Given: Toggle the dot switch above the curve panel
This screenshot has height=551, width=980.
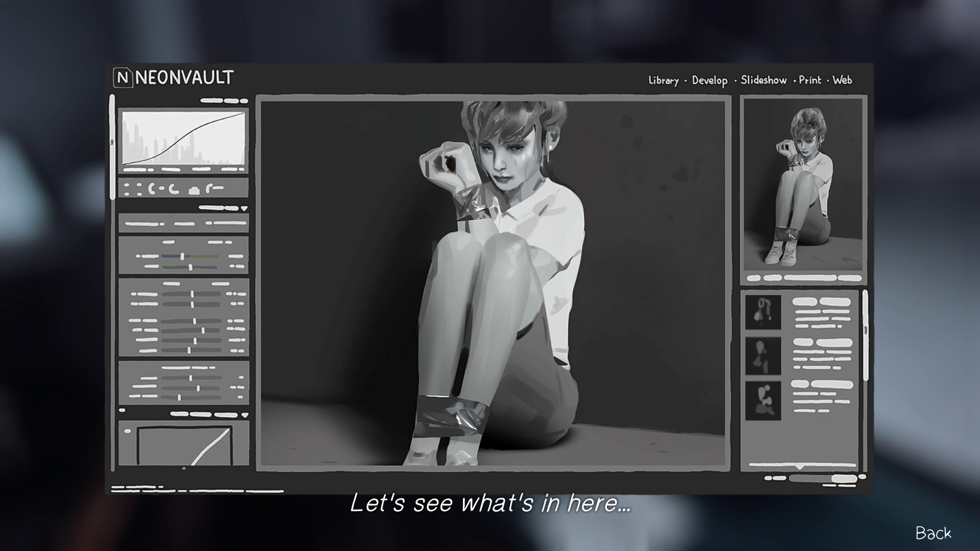Looking at the screenshot, I should (122, 410).
